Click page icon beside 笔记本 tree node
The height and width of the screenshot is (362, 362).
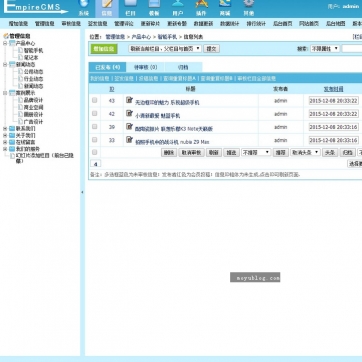[x=20, y=57]
